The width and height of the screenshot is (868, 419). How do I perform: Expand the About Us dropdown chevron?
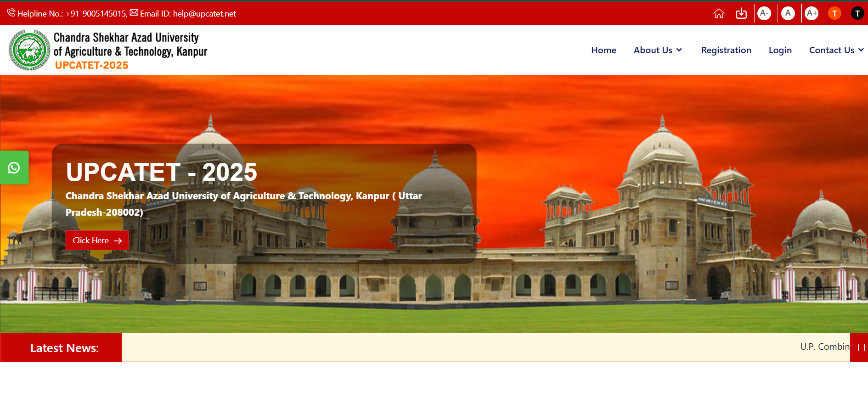(679, 50)
